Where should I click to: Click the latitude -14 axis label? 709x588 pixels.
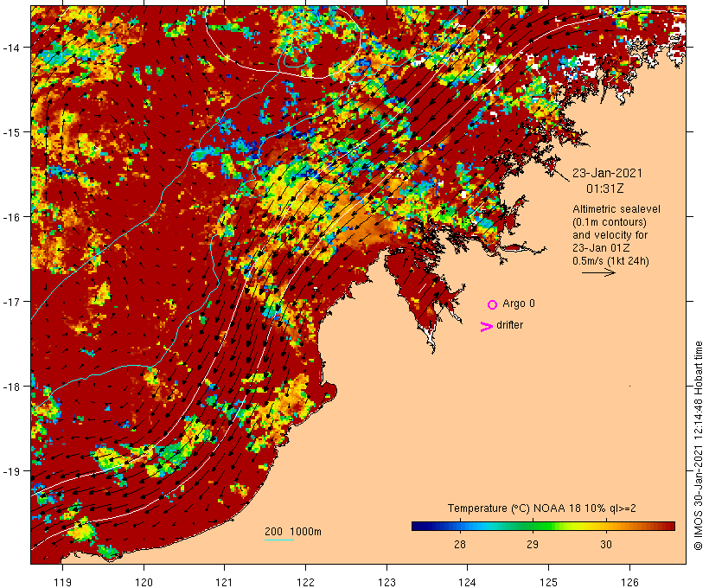coord(11,48)
